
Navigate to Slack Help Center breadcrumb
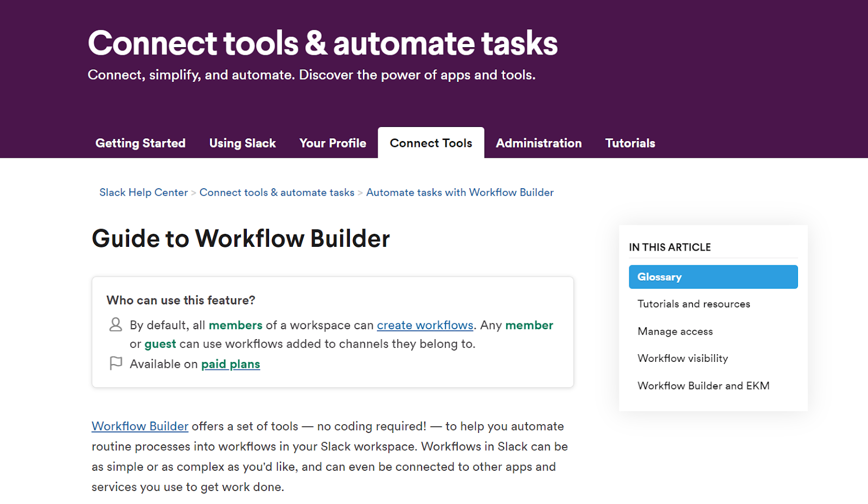coord(143,192)
